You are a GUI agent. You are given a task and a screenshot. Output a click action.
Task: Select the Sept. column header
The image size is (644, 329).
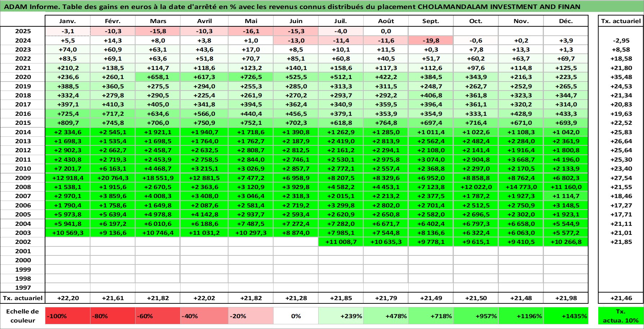coord(431,21)
